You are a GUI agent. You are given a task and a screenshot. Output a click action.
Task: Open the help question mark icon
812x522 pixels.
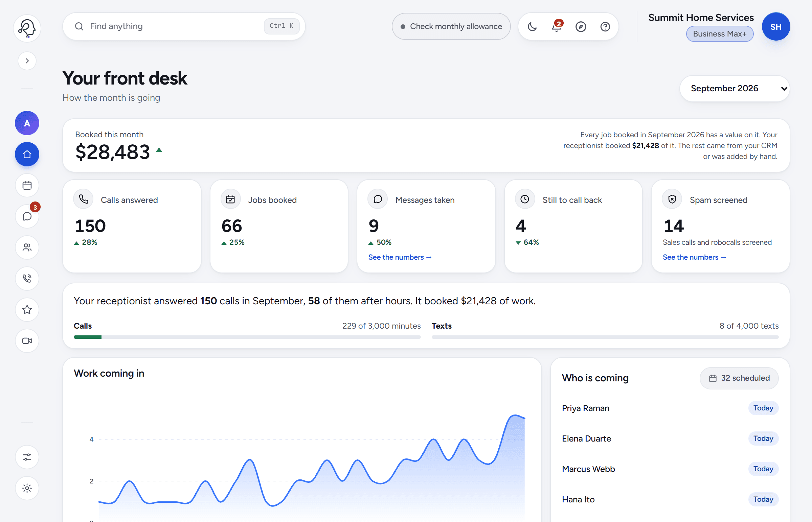coord(605,26)
